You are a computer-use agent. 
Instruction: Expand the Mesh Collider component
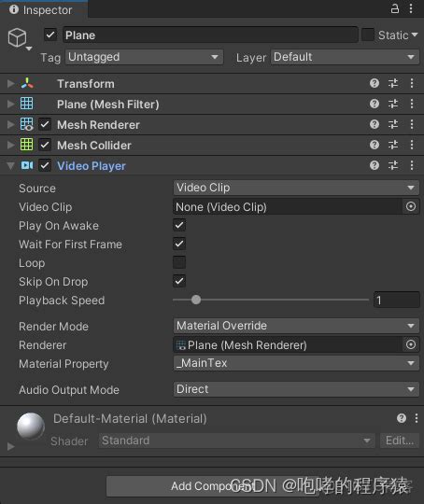coord(10,145)
